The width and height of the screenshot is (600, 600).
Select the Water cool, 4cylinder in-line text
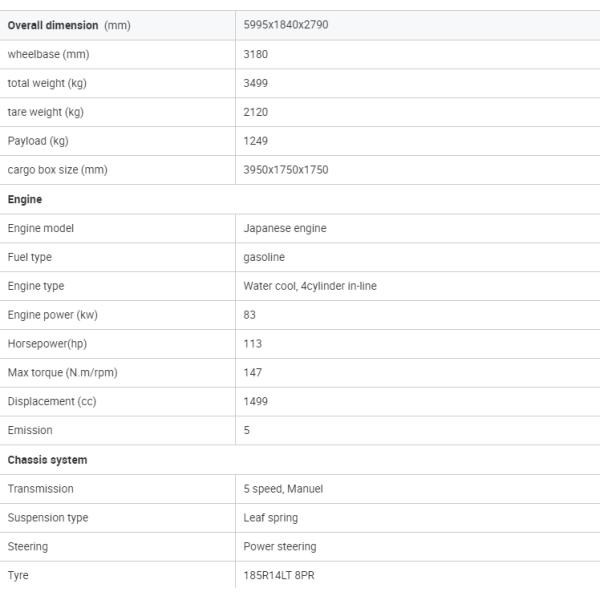click(x=310, y=286)
